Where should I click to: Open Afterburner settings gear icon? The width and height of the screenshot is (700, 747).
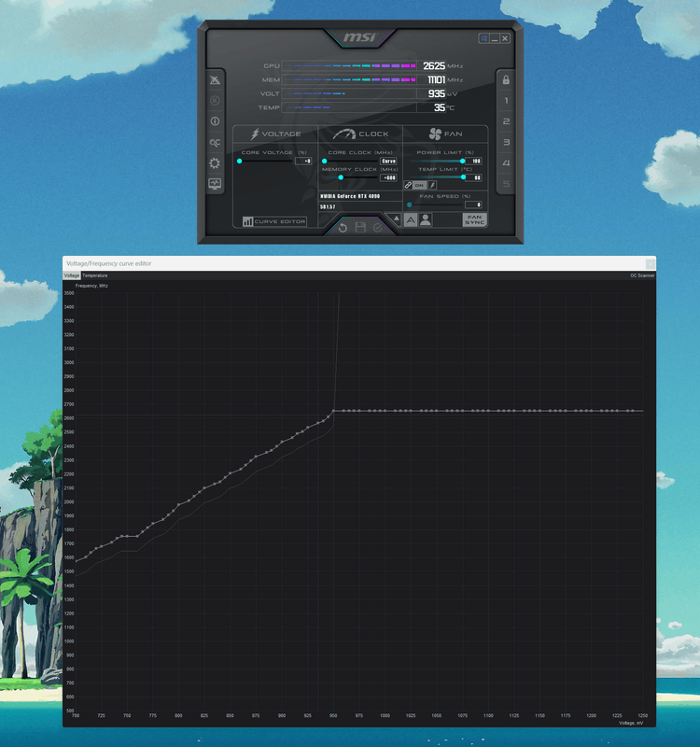[x=215, y=163]
